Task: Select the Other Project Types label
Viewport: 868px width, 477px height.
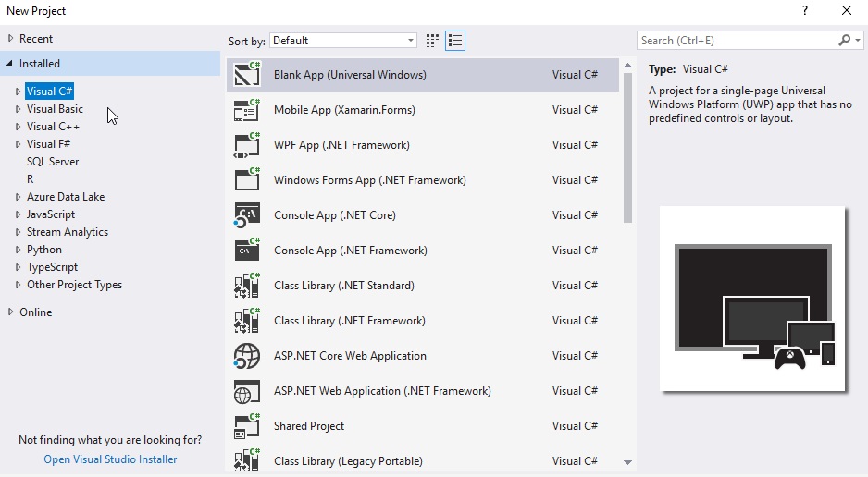Action: tap(74, 285)
